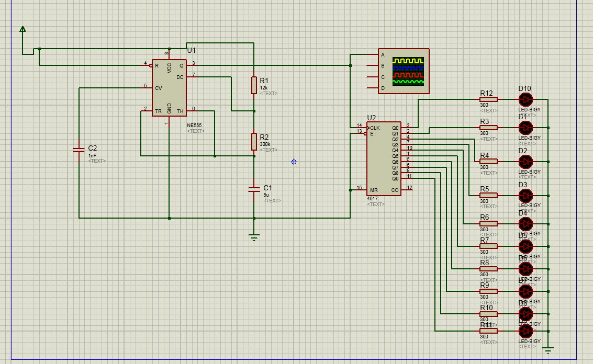Click the 1nF value text under C2
593x364 pixels.
tap(92, 155)
